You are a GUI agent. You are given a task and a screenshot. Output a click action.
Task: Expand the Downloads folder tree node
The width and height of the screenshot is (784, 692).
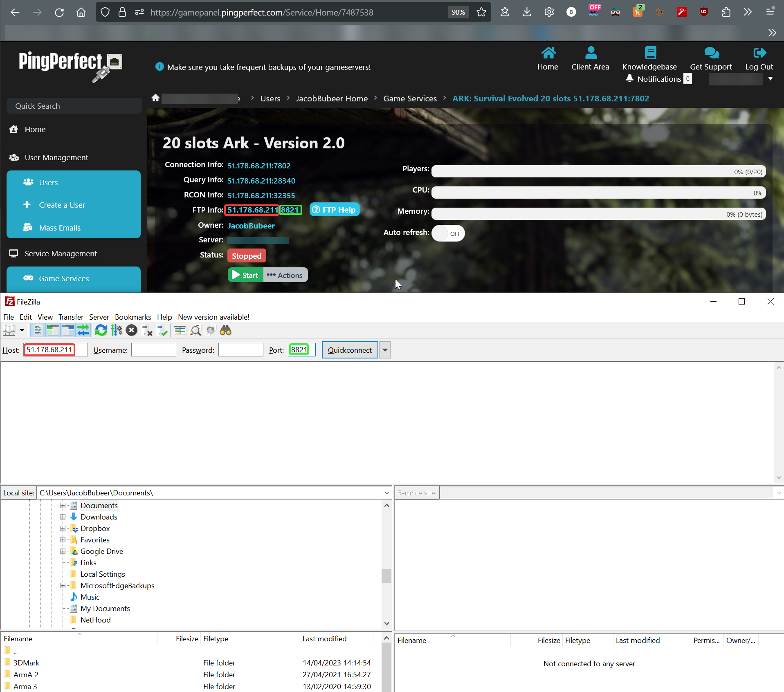[x=63, y=517]
